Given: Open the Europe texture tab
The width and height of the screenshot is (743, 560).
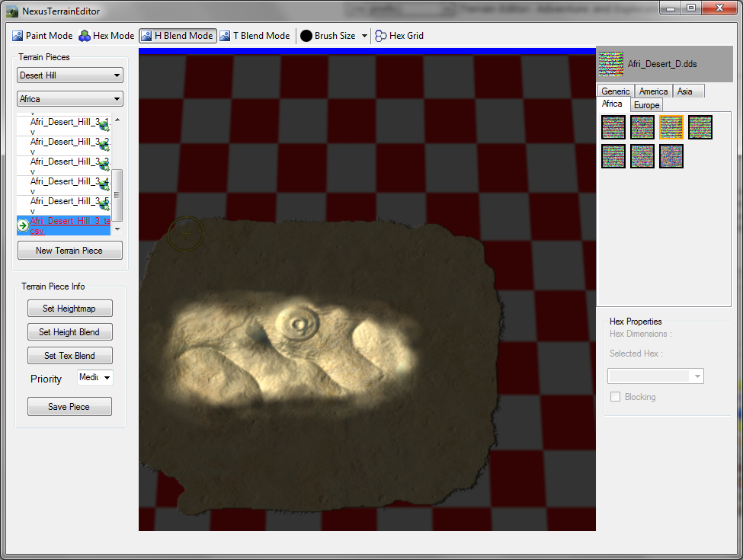Looking at the screenshot, I should point(647,105).
